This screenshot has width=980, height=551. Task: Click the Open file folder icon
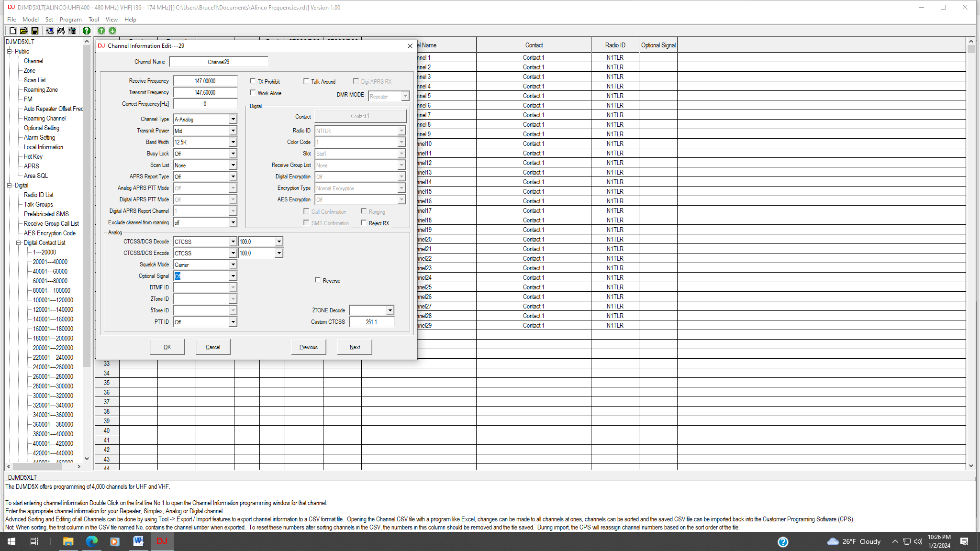[x=23, y=31]
